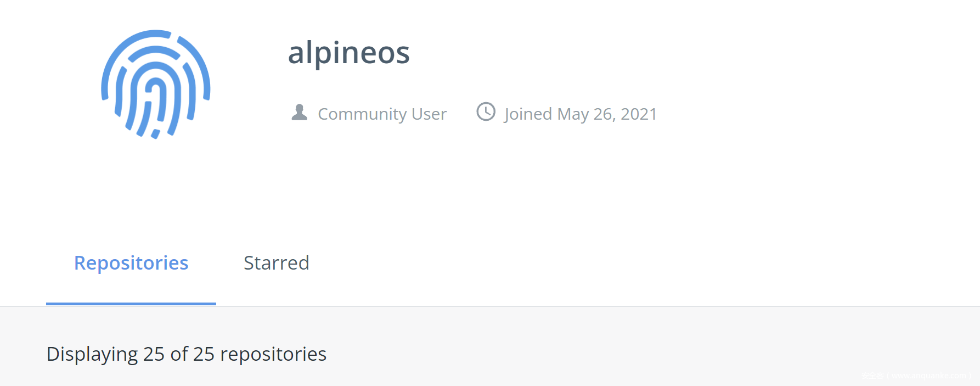Click the person icon beside Community User
Screen dimensions: 980x386
tap(299, 113)
